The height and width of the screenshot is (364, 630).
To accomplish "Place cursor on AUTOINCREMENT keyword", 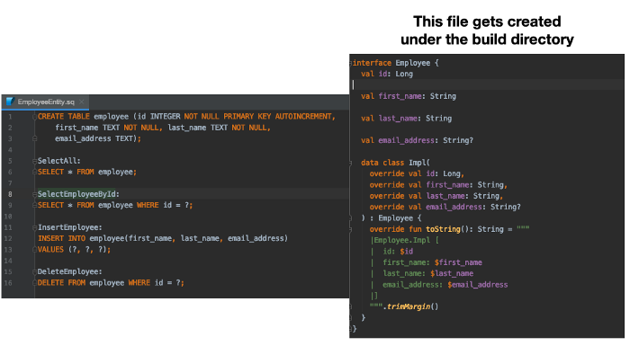I will (x=305, y=116).
